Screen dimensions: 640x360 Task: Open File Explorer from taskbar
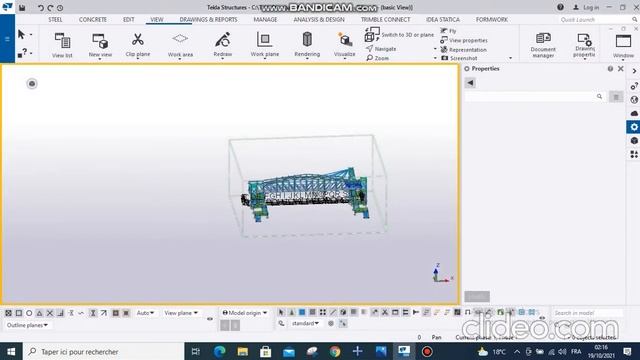point(242,351)
